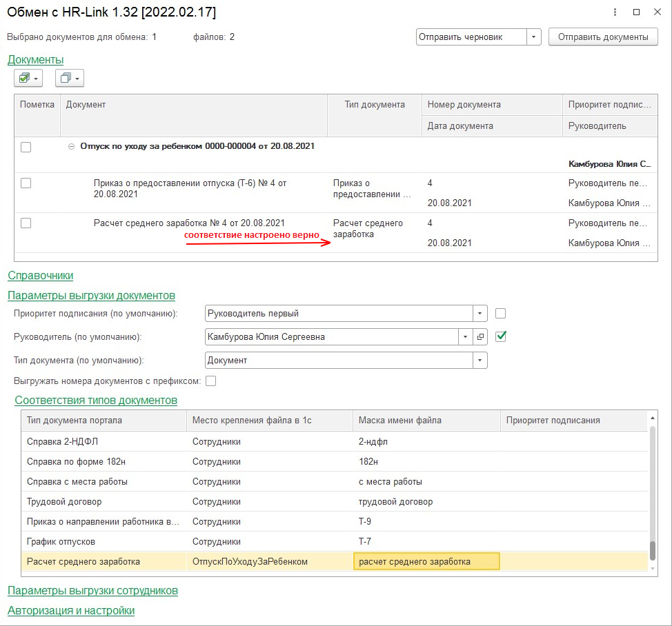Tick checkbox for Приказ о предоставлении отпуска row
Image resolution: width=672 pixels, height=626 pixels.
[26, 183]
